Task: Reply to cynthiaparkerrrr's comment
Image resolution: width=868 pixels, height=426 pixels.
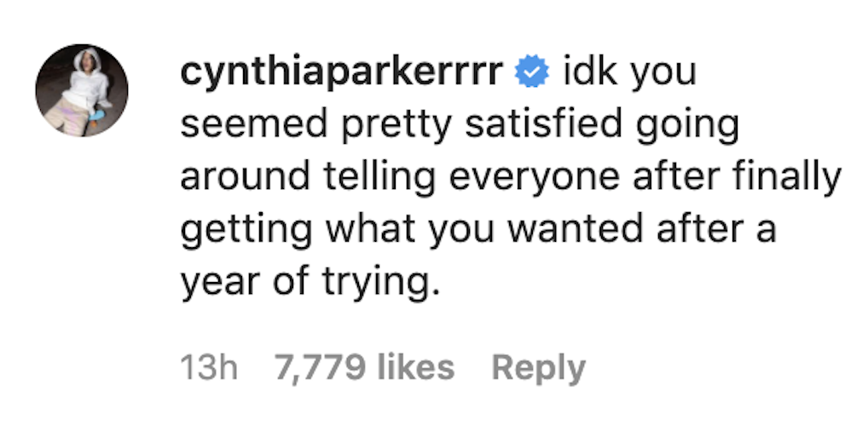Action: coord(538,368)
